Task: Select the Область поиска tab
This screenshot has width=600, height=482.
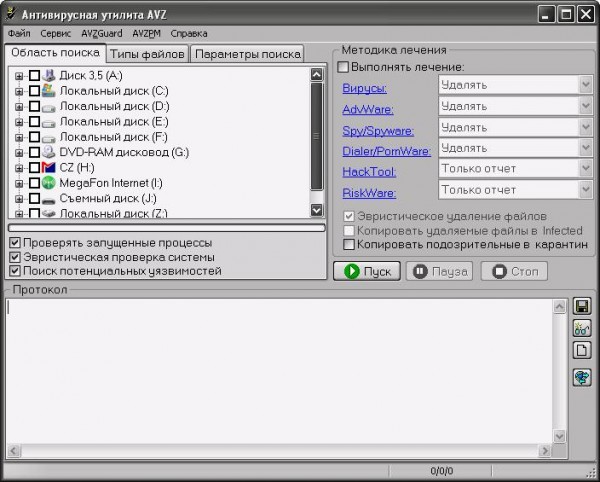Action: [55, 53]
